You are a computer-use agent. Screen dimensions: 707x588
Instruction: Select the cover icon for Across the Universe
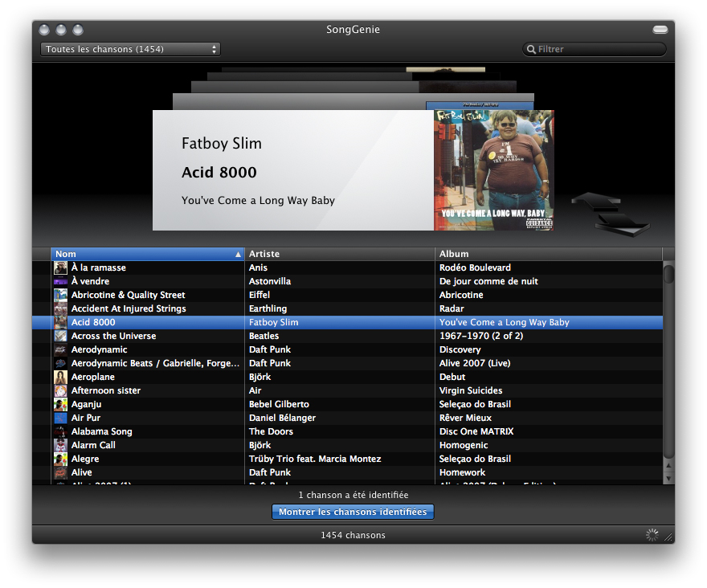coord(60,336)
